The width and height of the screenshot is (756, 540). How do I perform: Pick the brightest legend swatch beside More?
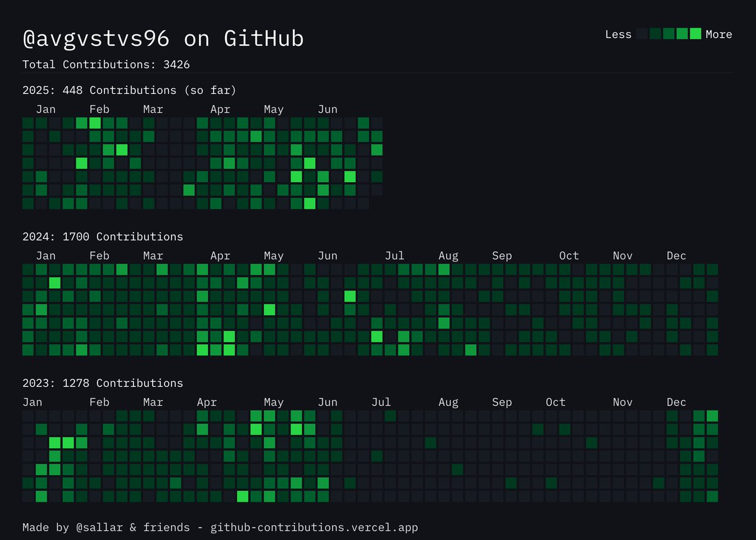pos(696,34)
